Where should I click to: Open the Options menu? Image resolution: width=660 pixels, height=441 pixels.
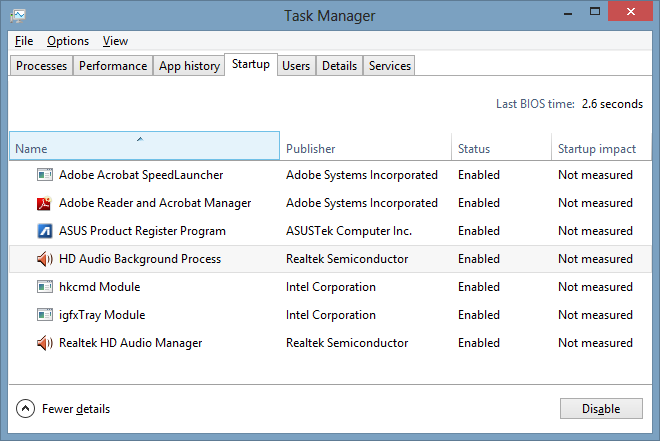pos(68,41)
